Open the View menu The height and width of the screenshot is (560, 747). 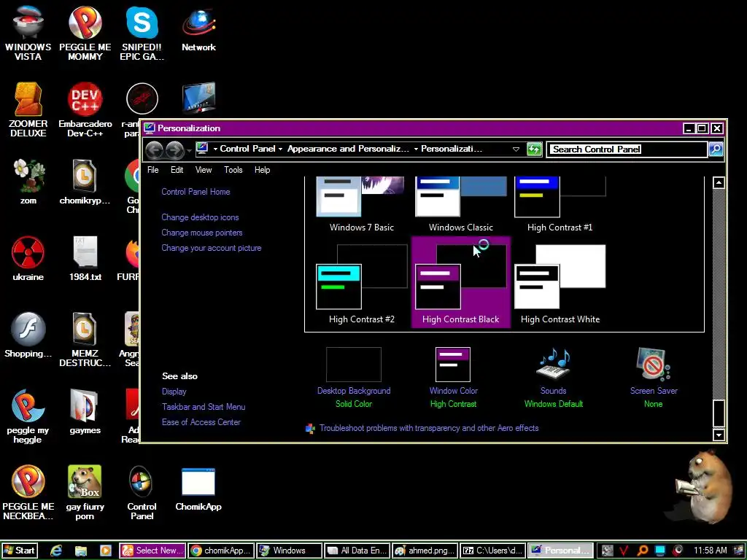[204, 170]
